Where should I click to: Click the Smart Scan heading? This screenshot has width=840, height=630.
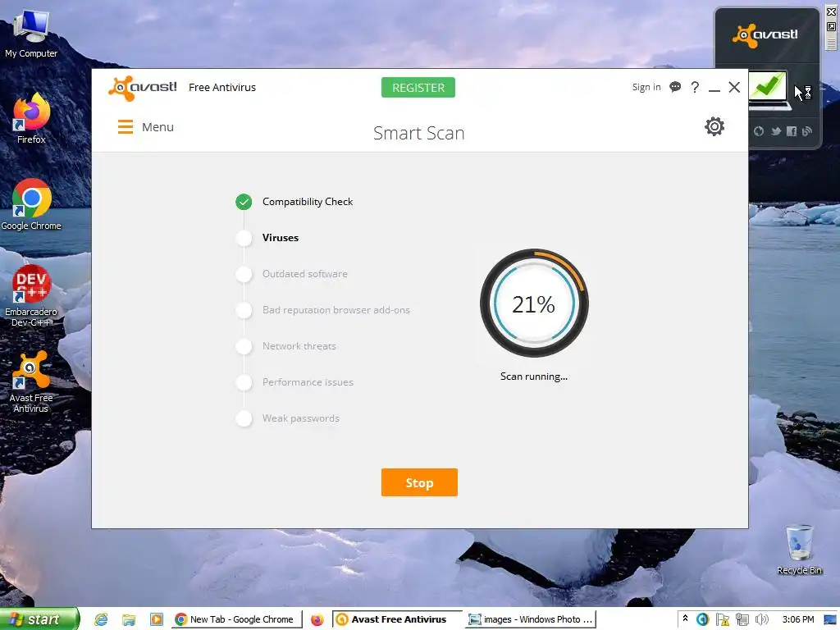pos(418,133)
